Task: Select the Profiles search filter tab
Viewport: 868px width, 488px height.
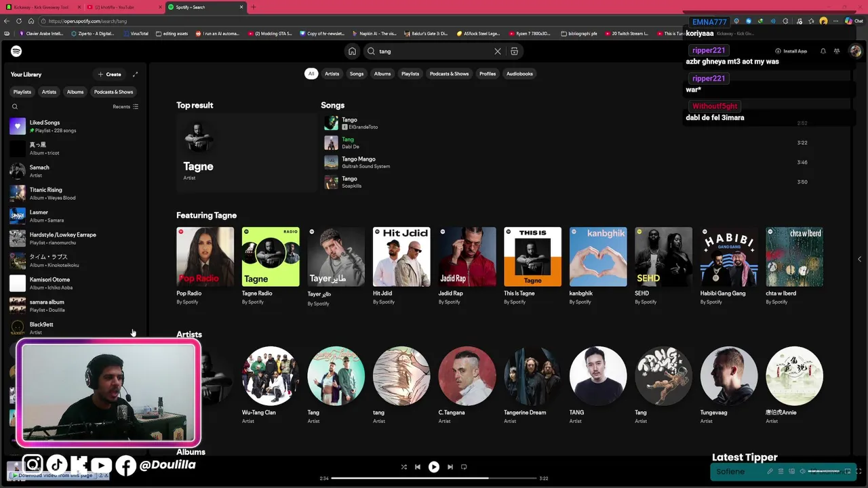Action: [488, 73]
